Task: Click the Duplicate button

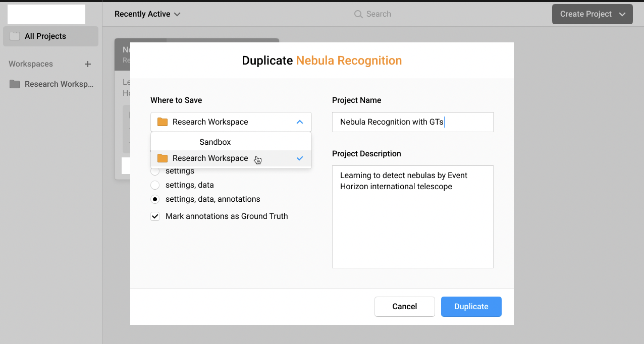Action: [x=471, y=307]
